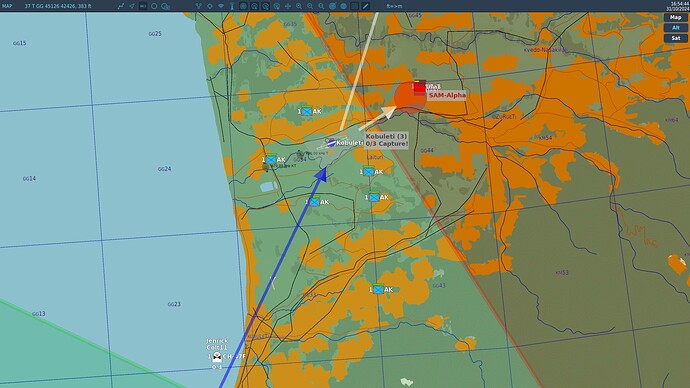Image resolution: width=690 pixels, height=388 pixels.
Task: Click the target globe toolbar icon
Action: pos(332,6)
